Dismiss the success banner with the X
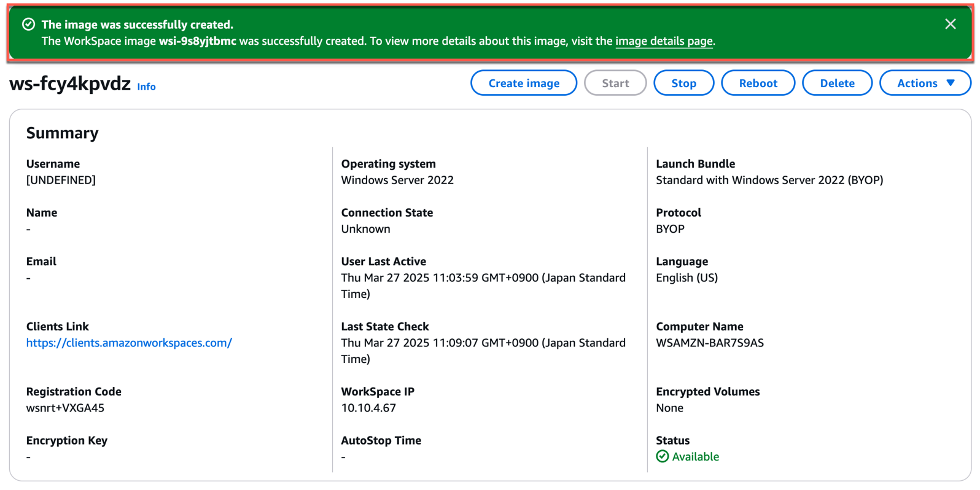 (x=950, y=24)
